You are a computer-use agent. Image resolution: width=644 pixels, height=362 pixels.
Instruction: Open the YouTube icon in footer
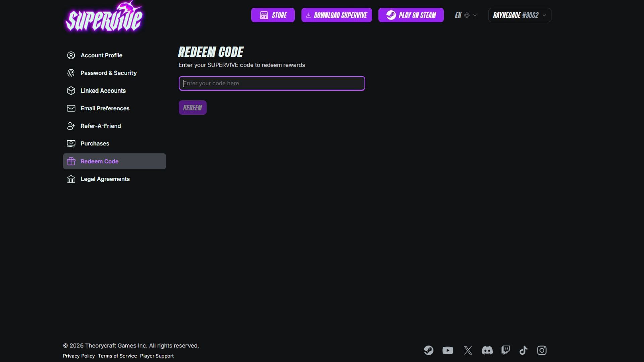point(448,350)
